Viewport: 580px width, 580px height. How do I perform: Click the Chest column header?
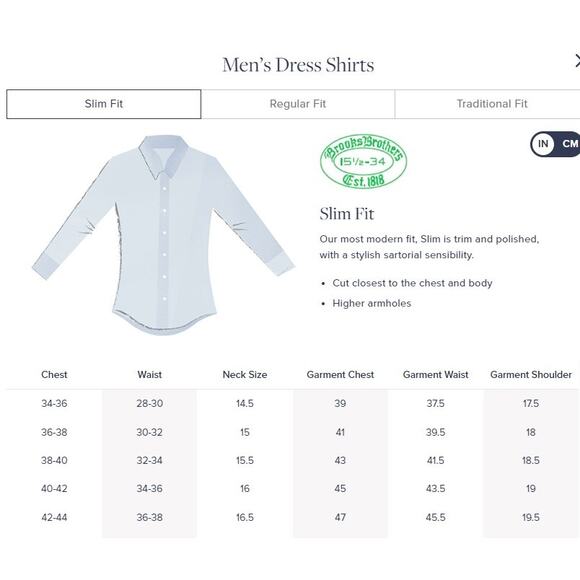pyautogui.click(x=54, y=375)
